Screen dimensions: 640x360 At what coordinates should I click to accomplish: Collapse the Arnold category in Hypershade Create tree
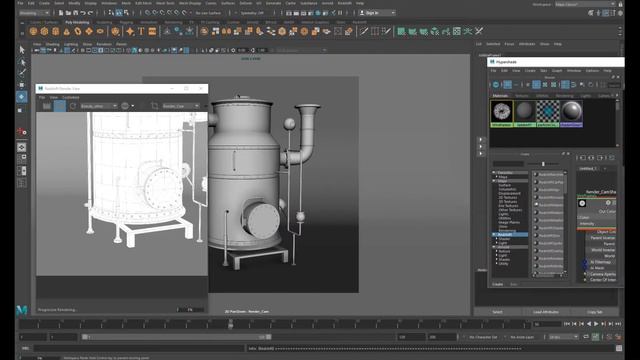click(x=494, y=247)
